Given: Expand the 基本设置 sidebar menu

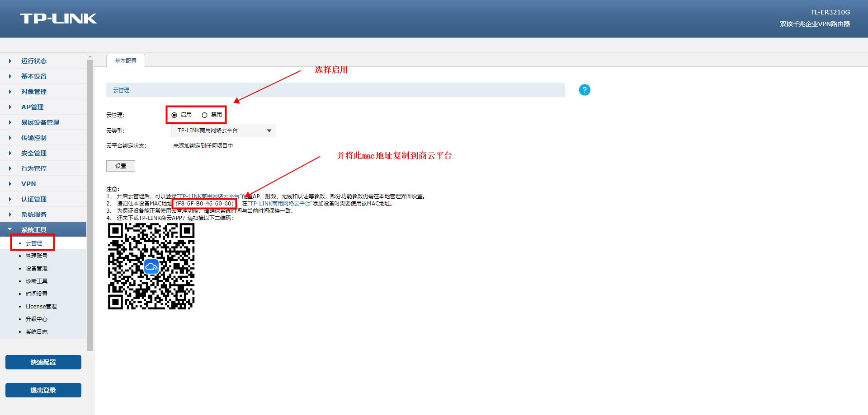Looking at the screenshot, I should click(x=43, y=76).
